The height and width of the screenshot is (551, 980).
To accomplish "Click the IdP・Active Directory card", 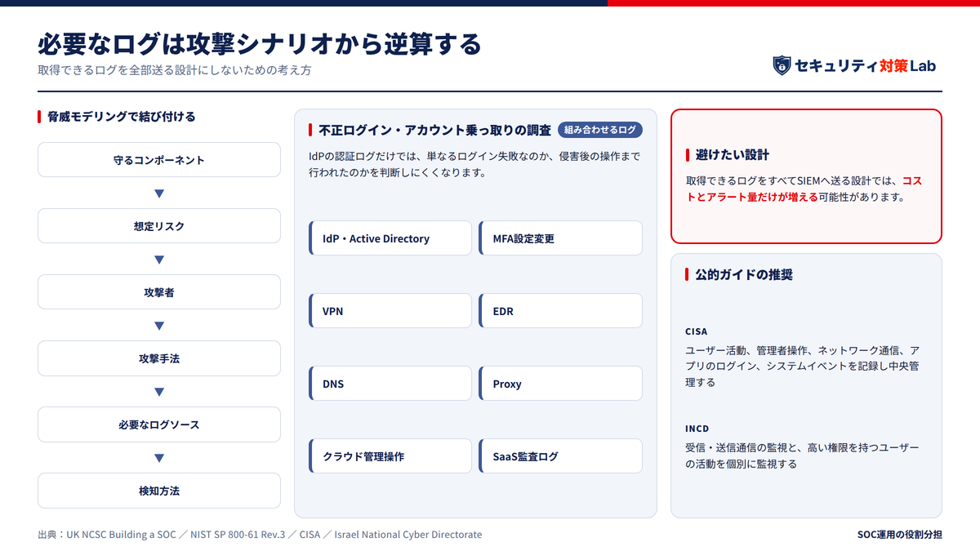I will point(390,238).
